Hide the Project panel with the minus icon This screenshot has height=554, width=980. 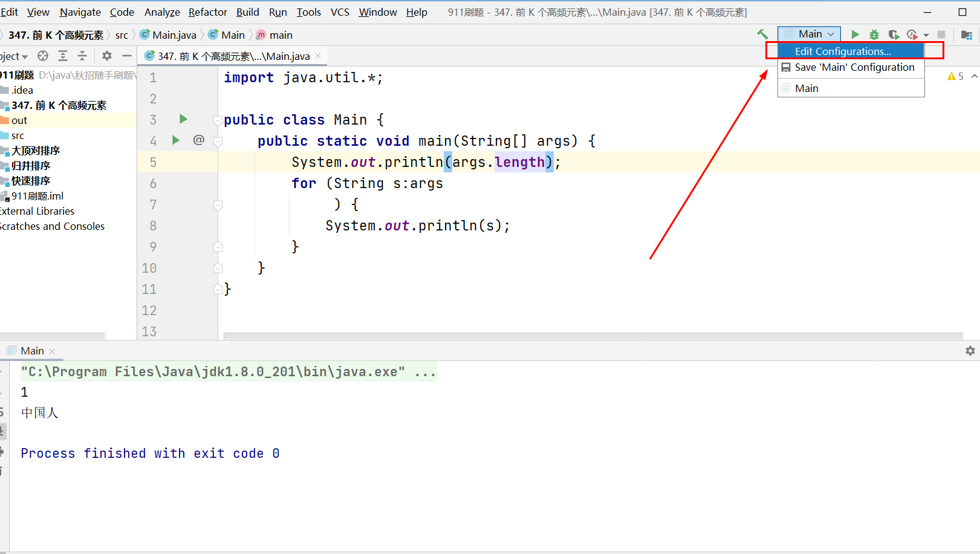[126, 56]
